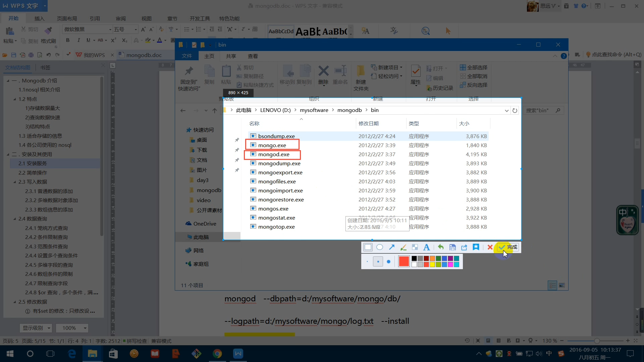The width and height of the screenshot is (644, 362).
Task: Pick the black color swatch
Action: point(414,258)
